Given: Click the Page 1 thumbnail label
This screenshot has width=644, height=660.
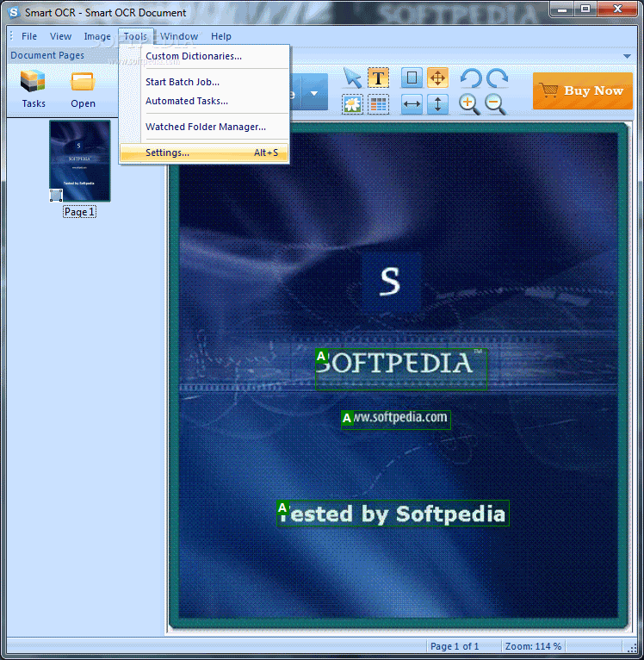Looking at the screenshot, I should pyautogui.click(x=79, y=212).
